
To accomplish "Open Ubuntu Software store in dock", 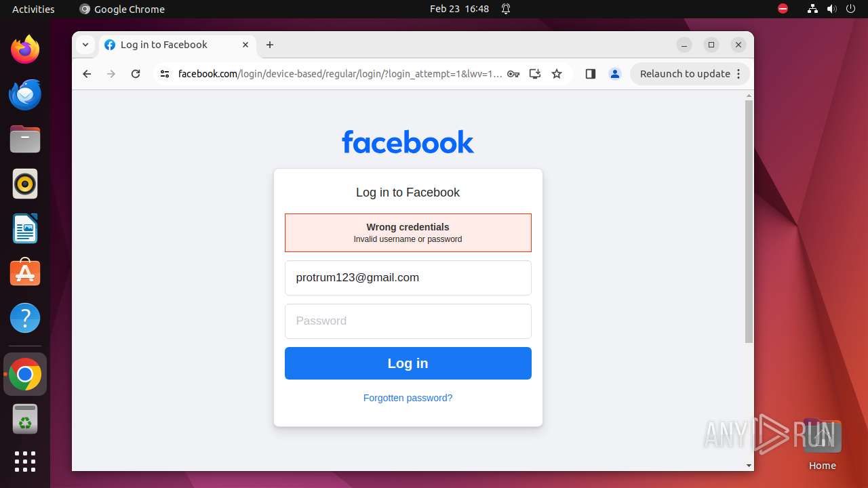I will pyautogui.click(x=25, y=273).
